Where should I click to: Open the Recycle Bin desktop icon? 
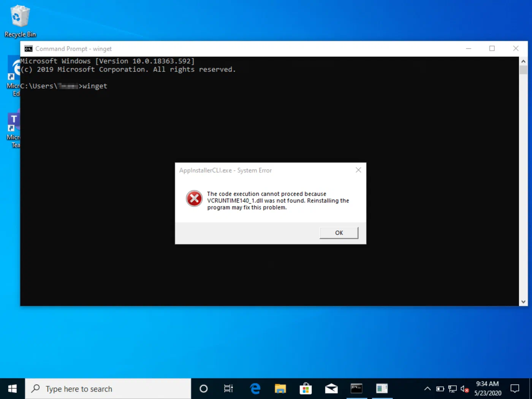(x=20, y=21)
